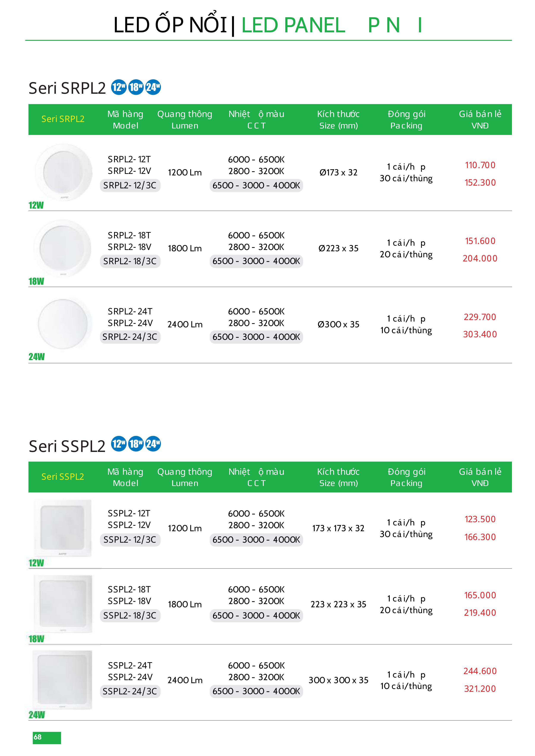Click the yellow Seri SSPL2 table header cell

tap(63, 476)
